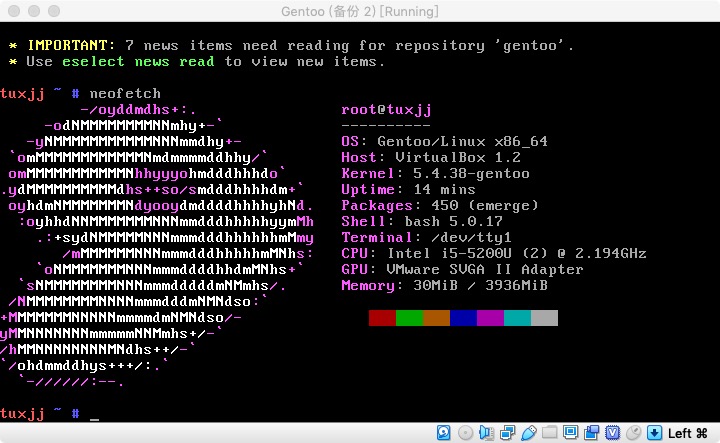
Task: Click the 'Memory: 30MiB / 3936MiB' line
Action: pos(444,286)
